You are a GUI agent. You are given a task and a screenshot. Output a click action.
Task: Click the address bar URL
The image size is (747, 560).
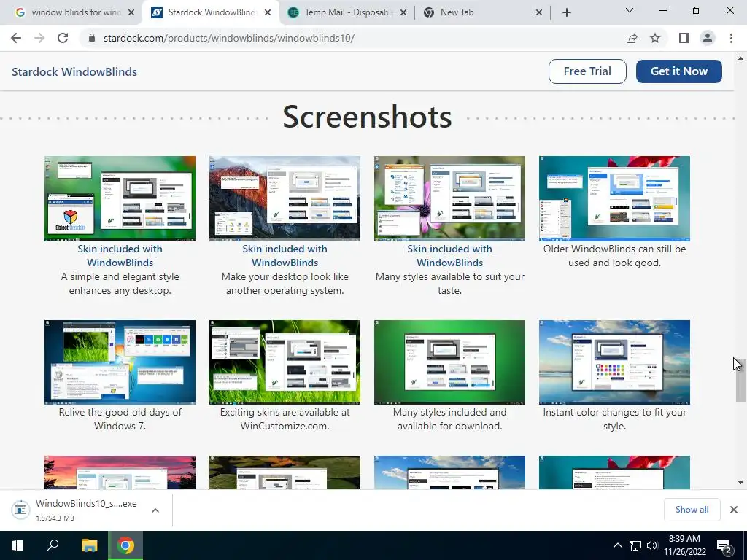tap(228, 38)
